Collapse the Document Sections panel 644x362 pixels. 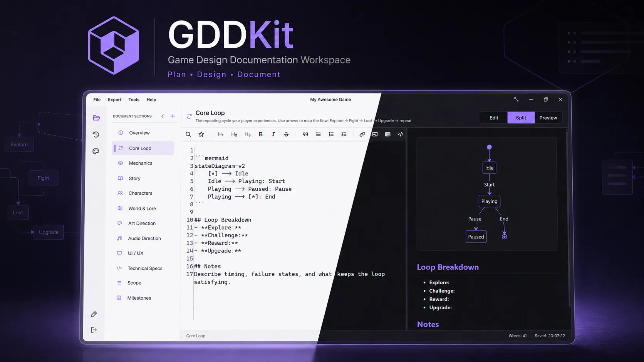pos(163,116)
